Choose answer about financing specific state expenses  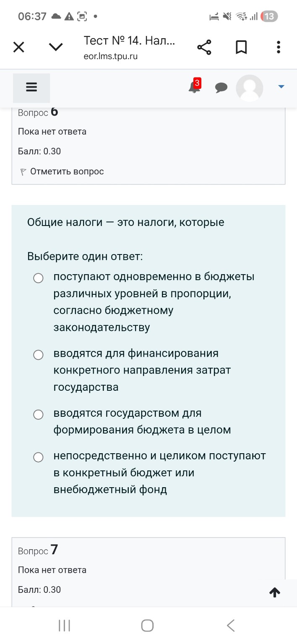tap(38, 354)
